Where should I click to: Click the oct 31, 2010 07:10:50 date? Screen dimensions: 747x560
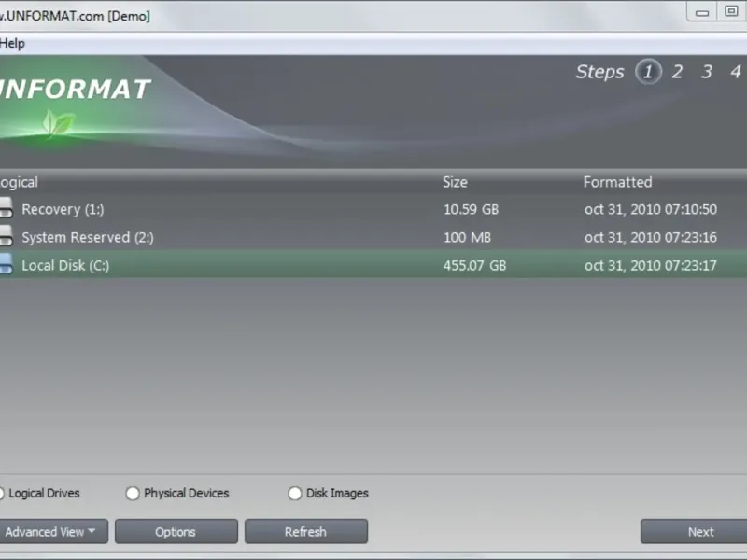(650, 209)
